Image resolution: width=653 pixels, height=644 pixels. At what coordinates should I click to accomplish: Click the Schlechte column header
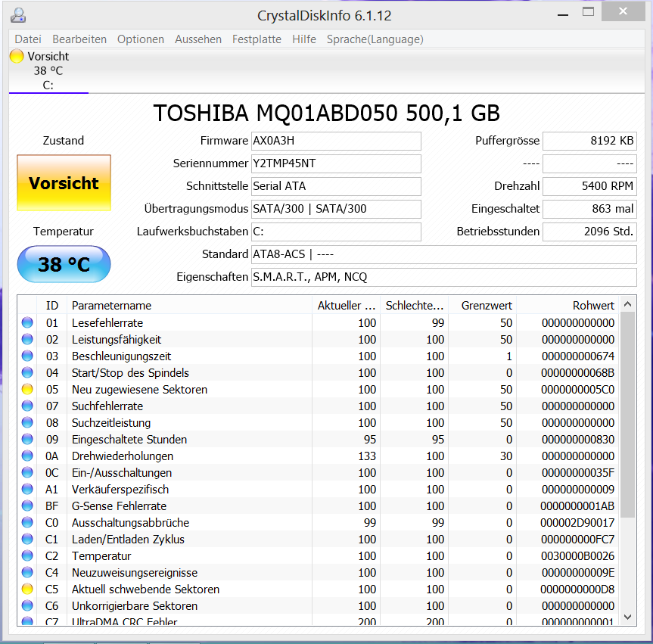tap(415, 305)
